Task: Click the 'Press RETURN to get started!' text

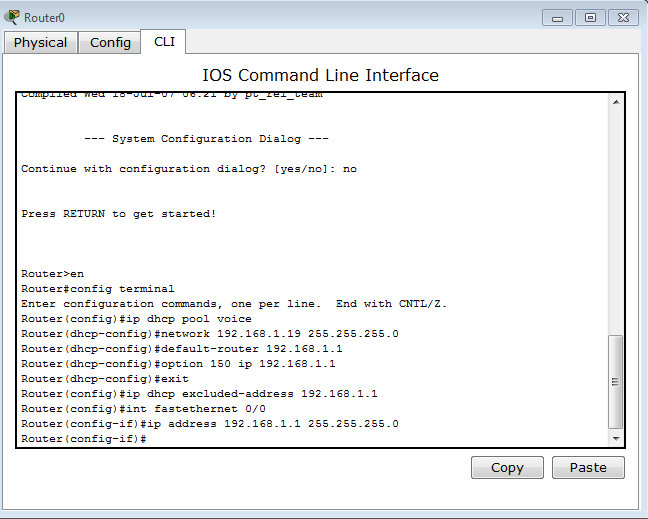Action: pos(119,214)
